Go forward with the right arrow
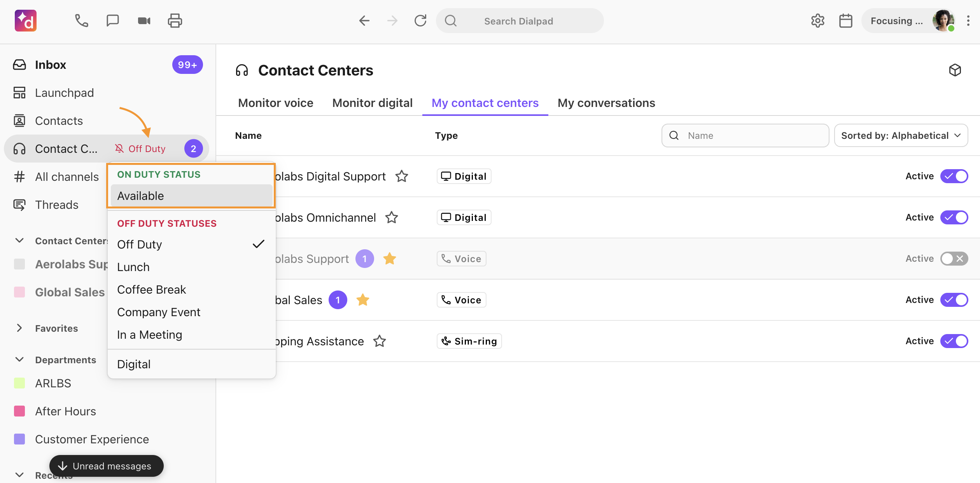 392,21
